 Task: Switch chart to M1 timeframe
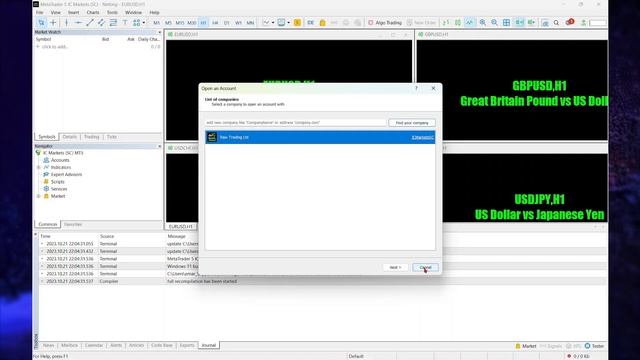point(156,23)
